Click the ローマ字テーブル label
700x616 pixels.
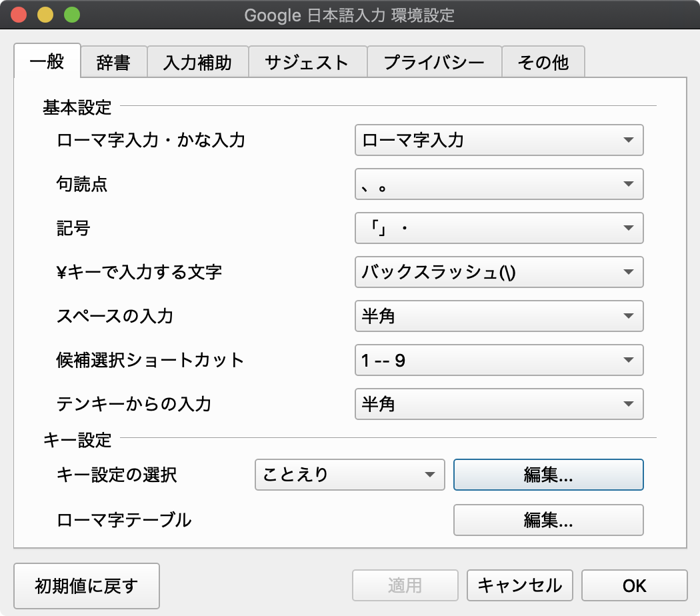coord(123,520)
